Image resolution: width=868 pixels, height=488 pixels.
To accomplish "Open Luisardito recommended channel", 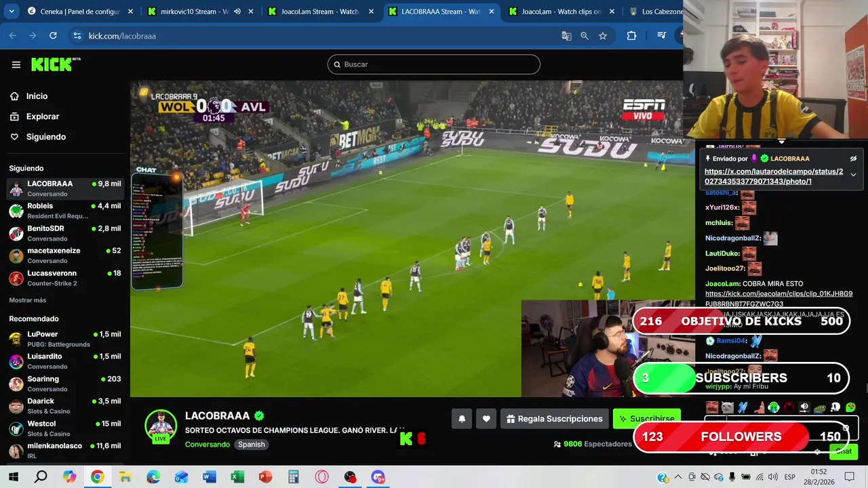I will coord(65,361).
